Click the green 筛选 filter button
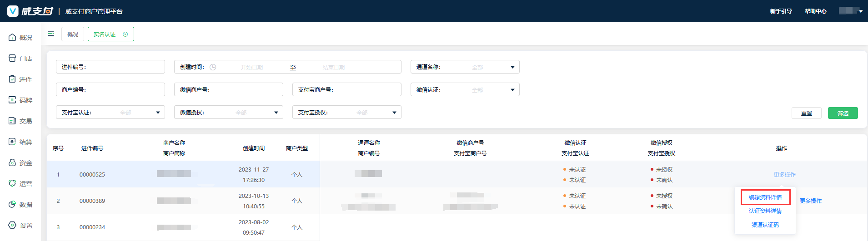Screen dimensions: 868x241 [x=843, y=113]
